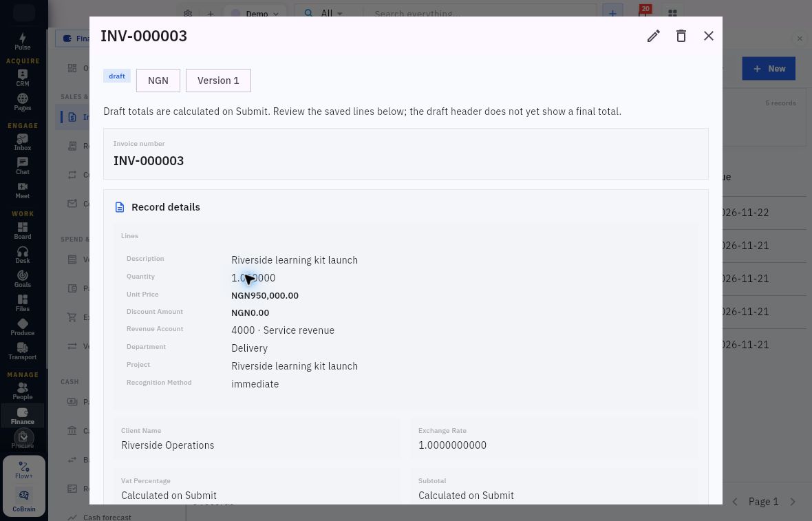Open the Transport module
Image resolution: width=812 pixels, height=521 pixels.
click(x=22, y=351)
